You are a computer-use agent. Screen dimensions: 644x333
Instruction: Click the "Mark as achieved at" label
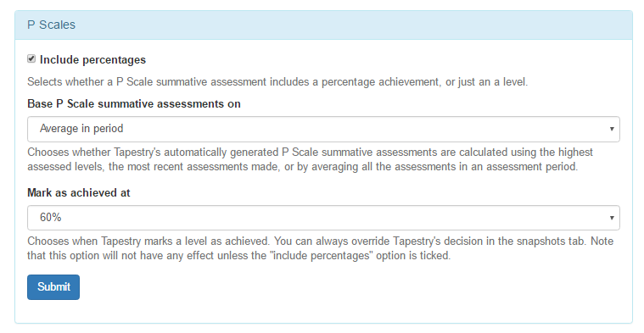78,192
